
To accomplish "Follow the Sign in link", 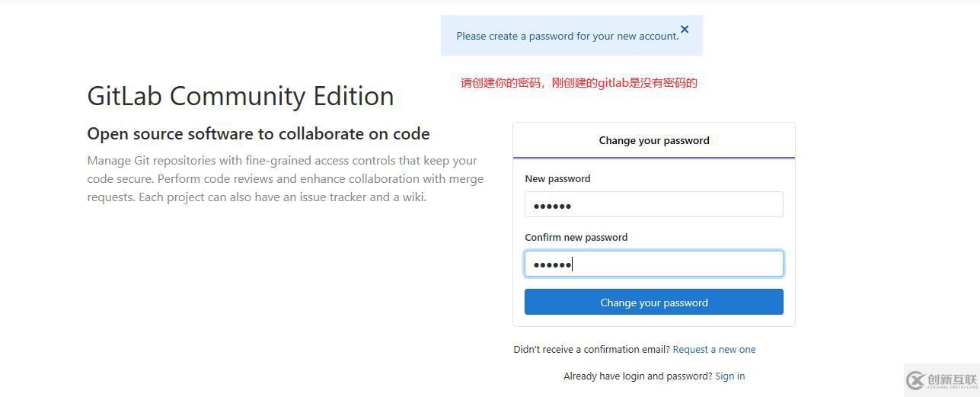I will 729,376.
